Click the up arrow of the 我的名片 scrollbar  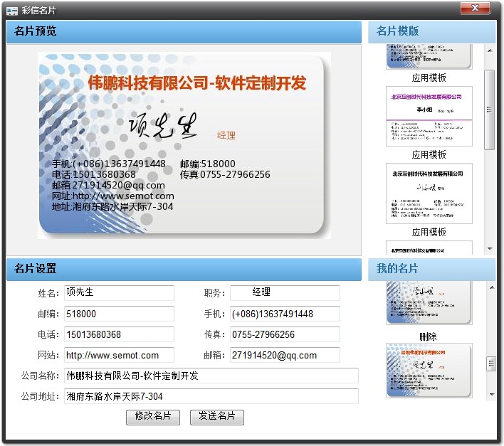pyautogui.click(x=491, y=287)
